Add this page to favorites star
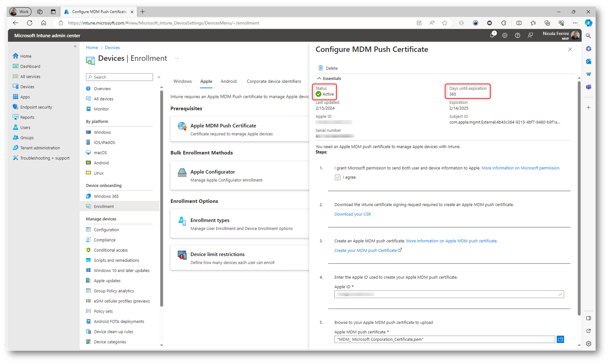This screenshot has height=364, width=609. click(445, 23)
